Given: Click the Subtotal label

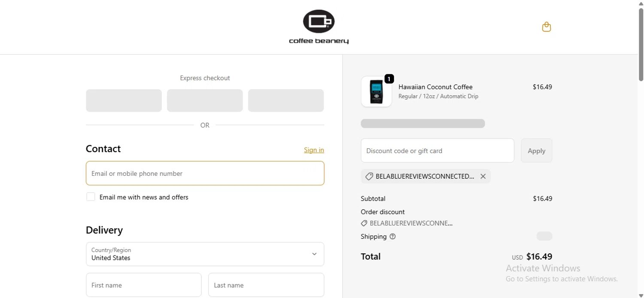Looking at the screenshot, I should click(373, 199).
